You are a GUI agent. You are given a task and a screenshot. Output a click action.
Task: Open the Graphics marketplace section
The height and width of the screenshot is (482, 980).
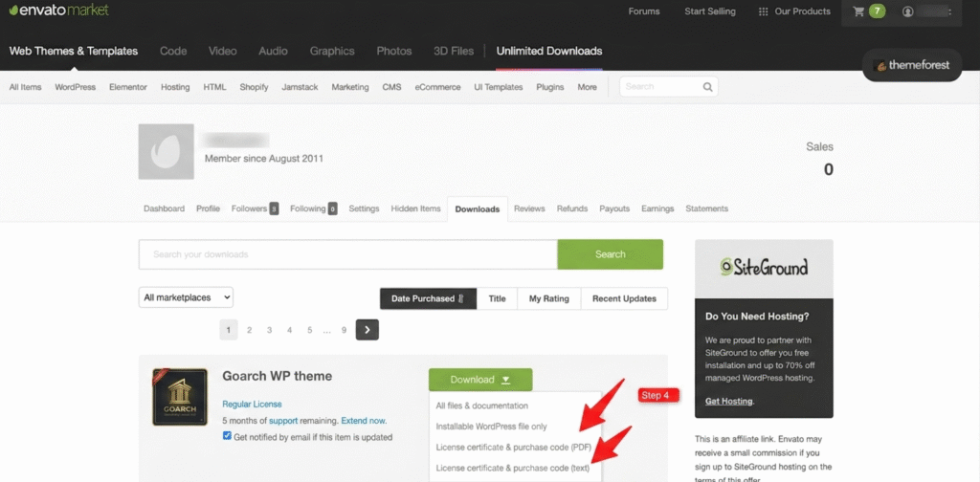(x=332, y=52)
